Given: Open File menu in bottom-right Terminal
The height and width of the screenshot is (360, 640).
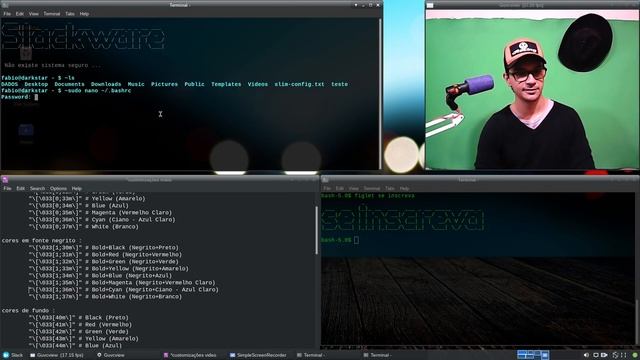Looking at the screenshot, I should click(x=327, y=189).
